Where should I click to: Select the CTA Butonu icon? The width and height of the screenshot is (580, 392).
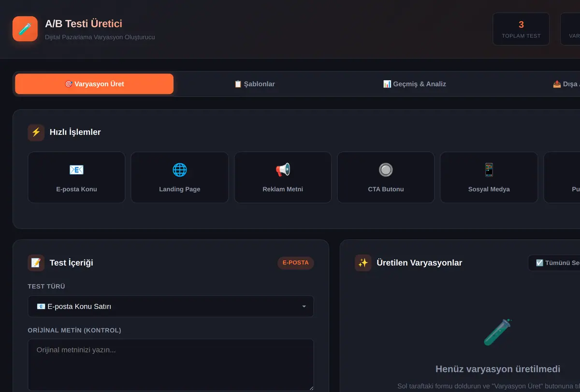pyautogui.click(x=386, y=170)
